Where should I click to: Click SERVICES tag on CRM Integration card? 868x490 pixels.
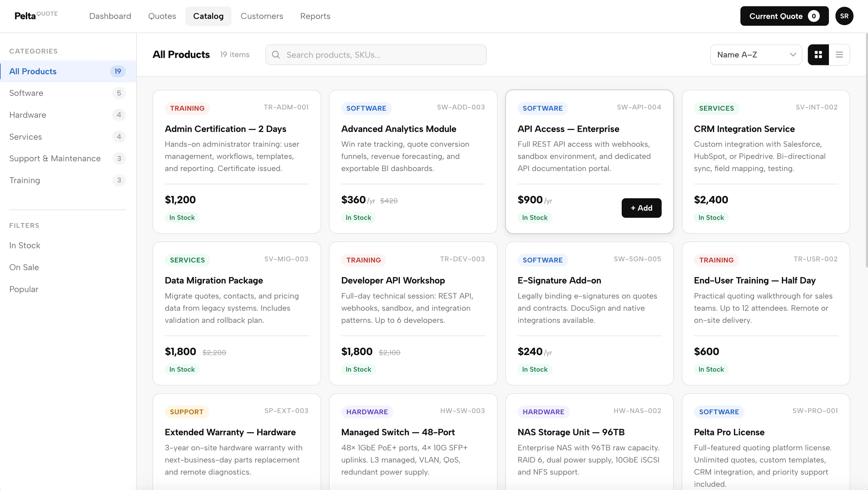[716, 108]
